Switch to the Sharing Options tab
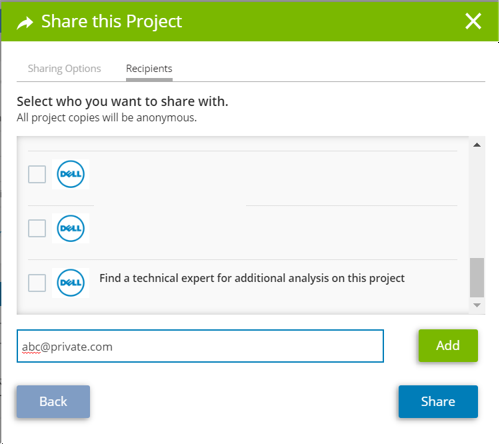This screenshot has width=499, height=444. (x=64, y=68)
